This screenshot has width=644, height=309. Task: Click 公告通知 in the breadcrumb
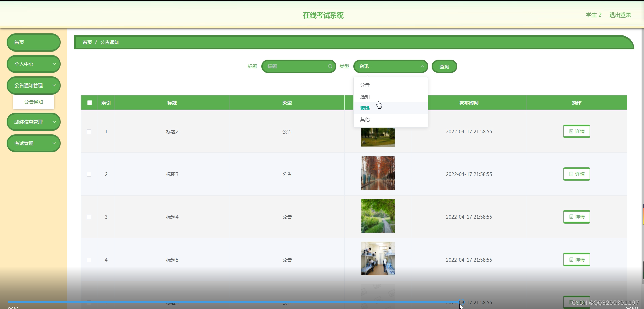coord(109,42)
